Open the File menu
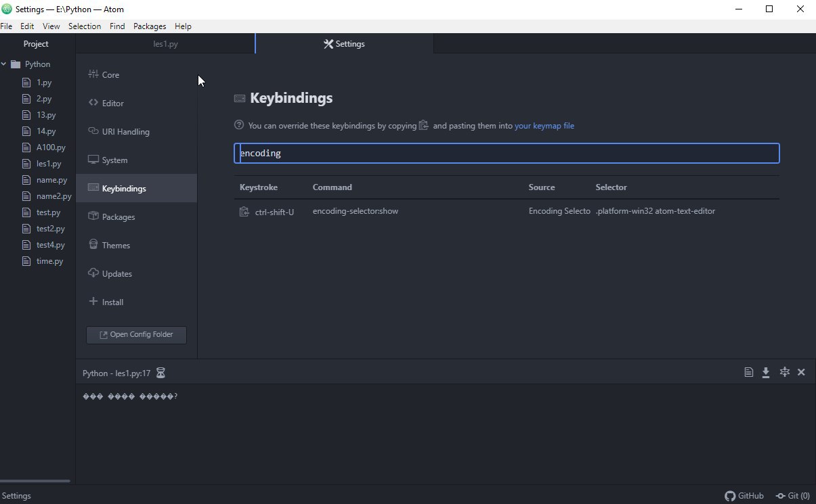 (x=6, y=26)
